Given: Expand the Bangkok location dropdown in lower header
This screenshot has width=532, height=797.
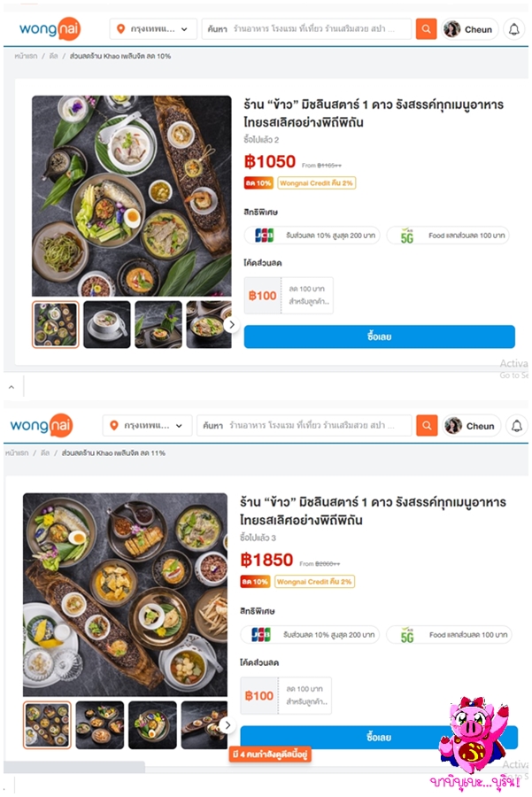Looking at the screenshot, I should 147,425.
